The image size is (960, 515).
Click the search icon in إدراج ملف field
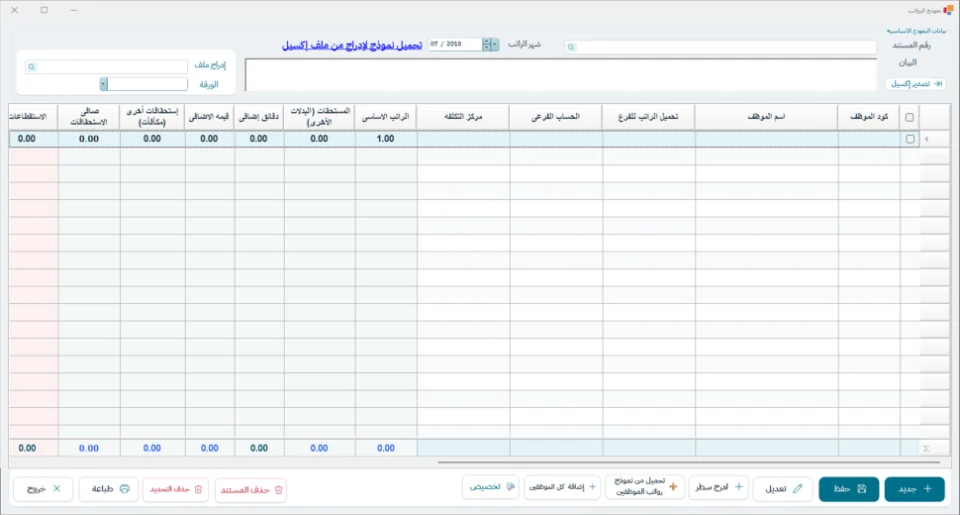tap(32, 67)
